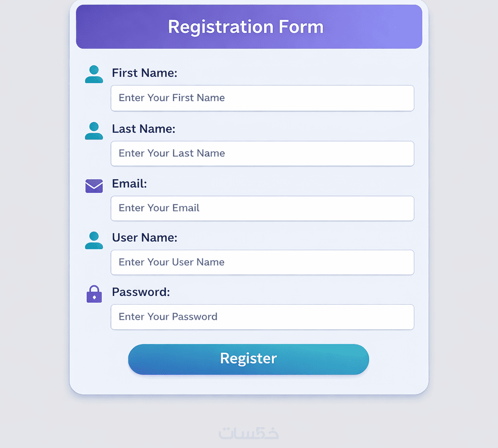Select the "Email:" field label
This screenshot has width=498, height=448.
(129, 184)
